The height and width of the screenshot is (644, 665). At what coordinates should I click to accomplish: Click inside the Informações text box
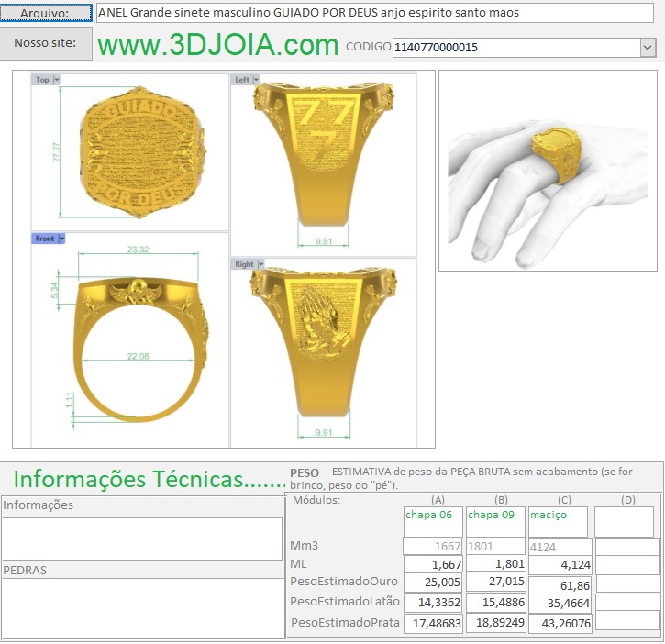pyautogui.click(x=142, y=539)
